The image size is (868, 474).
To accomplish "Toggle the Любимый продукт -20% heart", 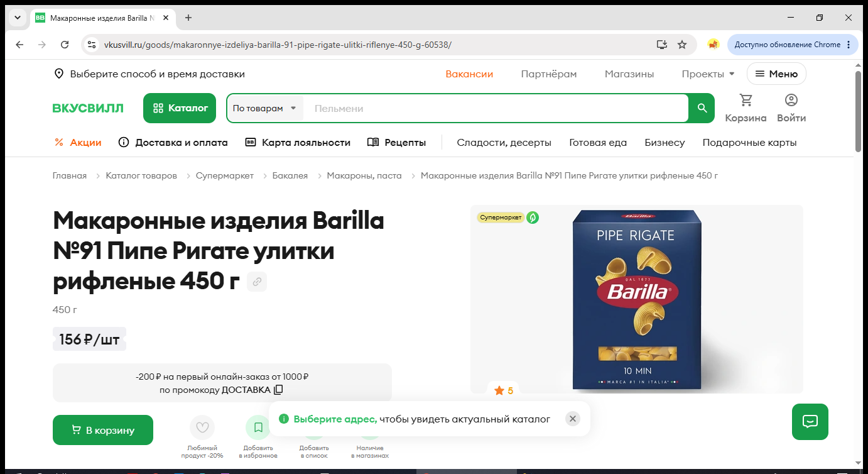I will 202,427.
